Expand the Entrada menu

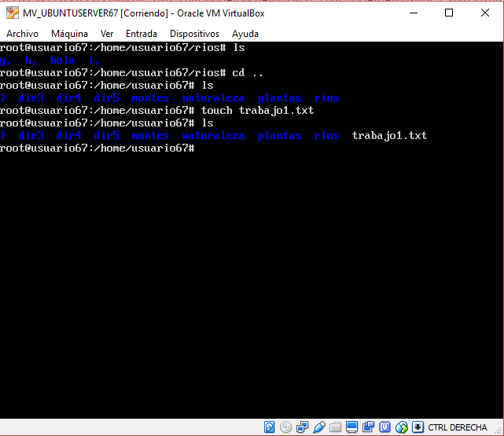pos(142,34)
